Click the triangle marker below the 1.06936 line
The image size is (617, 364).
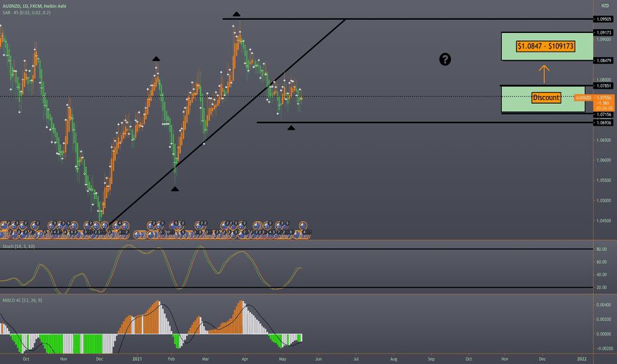point(291,128)
